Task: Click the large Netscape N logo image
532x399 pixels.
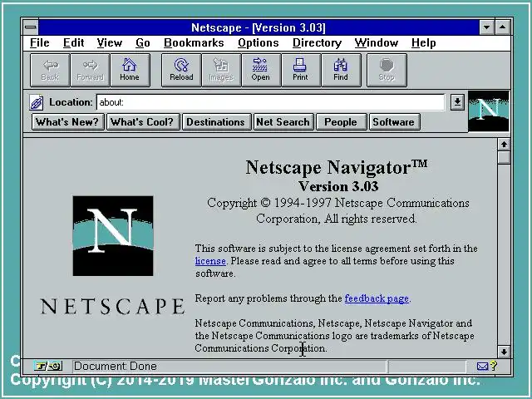Action: tap(113, 236)
